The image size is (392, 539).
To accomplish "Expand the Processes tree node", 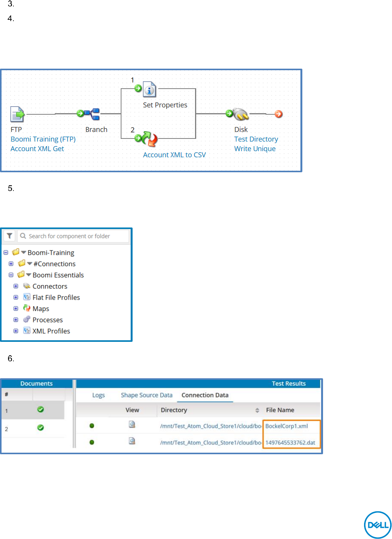I will 16,320.
